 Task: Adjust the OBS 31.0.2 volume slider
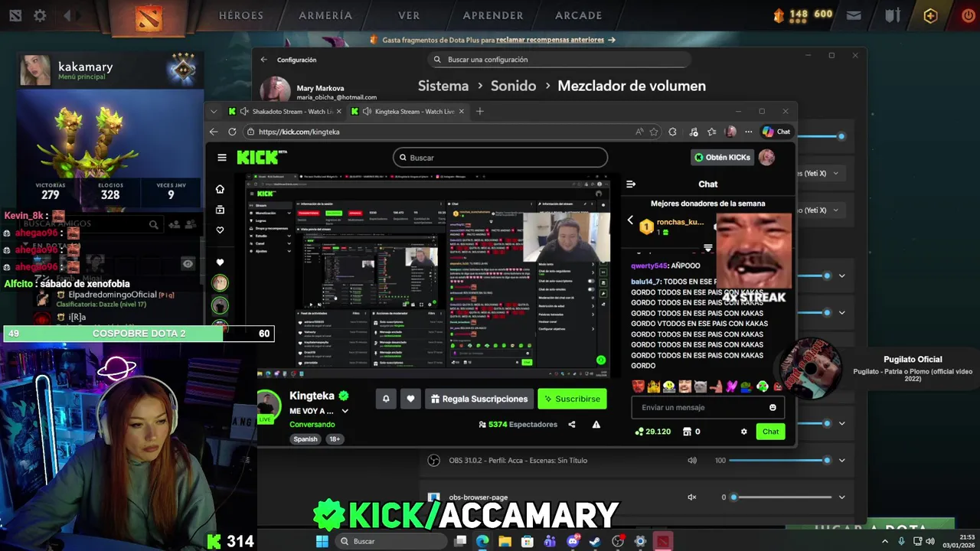[x=779, y=461]
